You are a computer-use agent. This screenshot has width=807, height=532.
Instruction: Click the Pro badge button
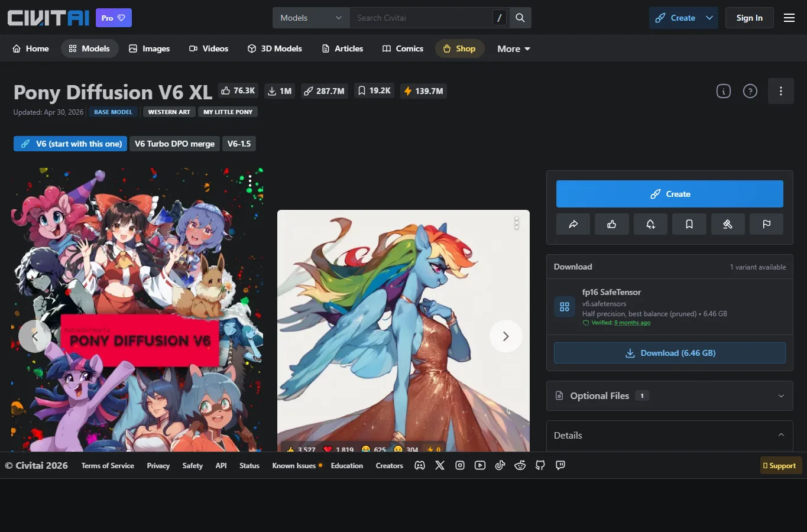[114, 18]
